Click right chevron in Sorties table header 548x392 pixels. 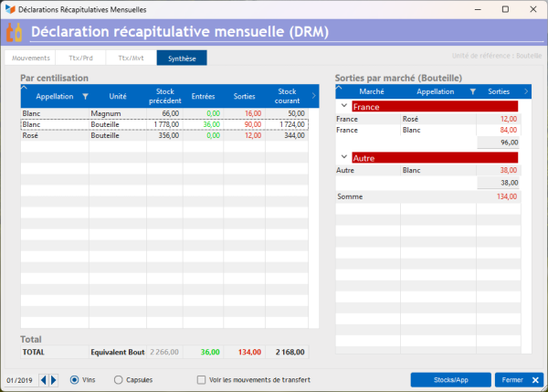click(x=526, y=91)
